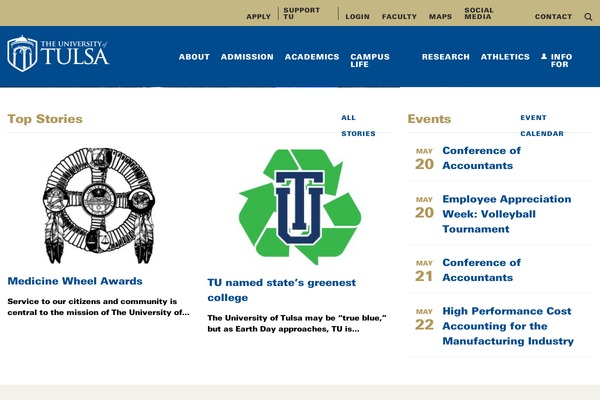This screenshot has width=600, height=400.
Task: Click the May 21 date label
Action: tap(424, 271)
